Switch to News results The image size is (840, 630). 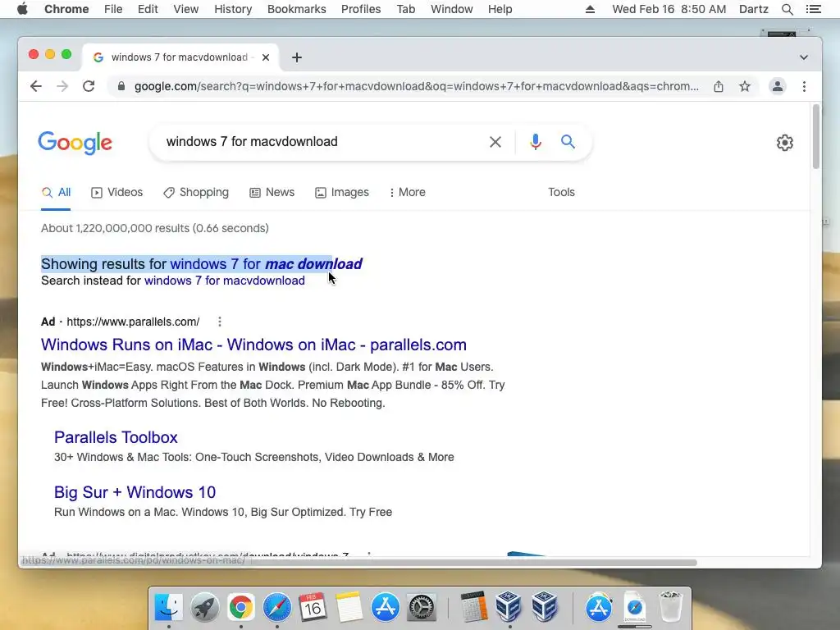[x=272, y=192]
